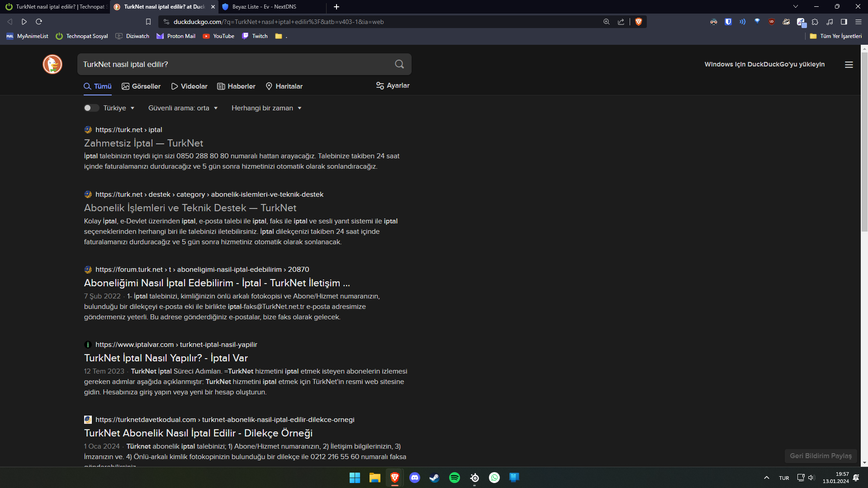The image size is (868, 488).
Task: Switch to the Görseller tab
Action: pos(141,86)
